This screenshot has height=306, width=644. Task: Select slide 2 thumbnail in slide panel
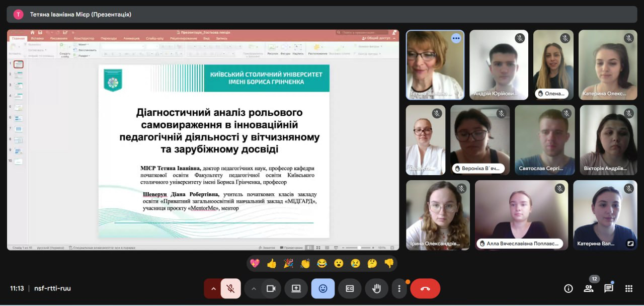click(19, 74)
